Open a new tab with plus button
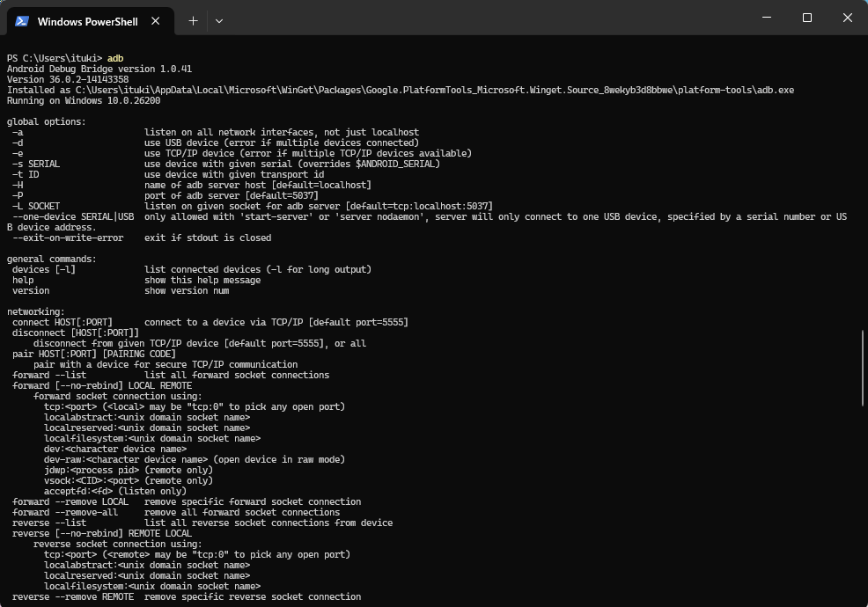The image size is (868, 607). [x=193, y=21]
